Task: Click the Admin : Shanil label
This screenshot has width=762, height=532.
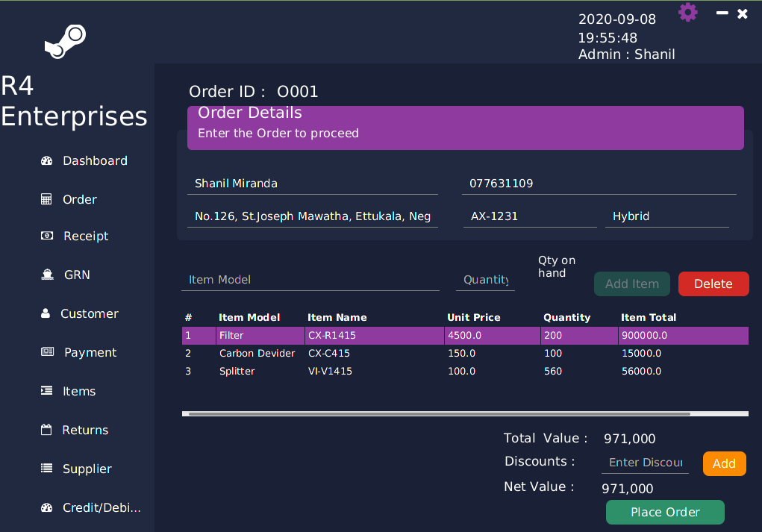Action: tap(626, 54)
